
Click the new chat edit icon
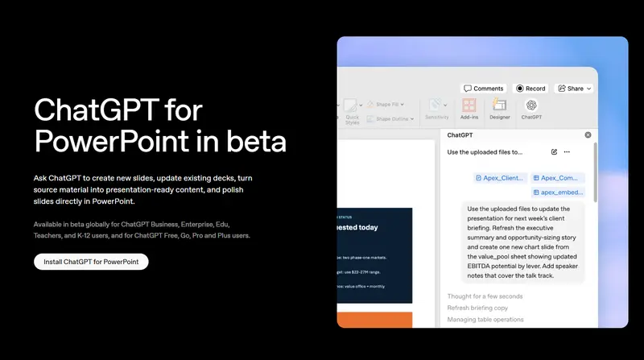[554, 152]
